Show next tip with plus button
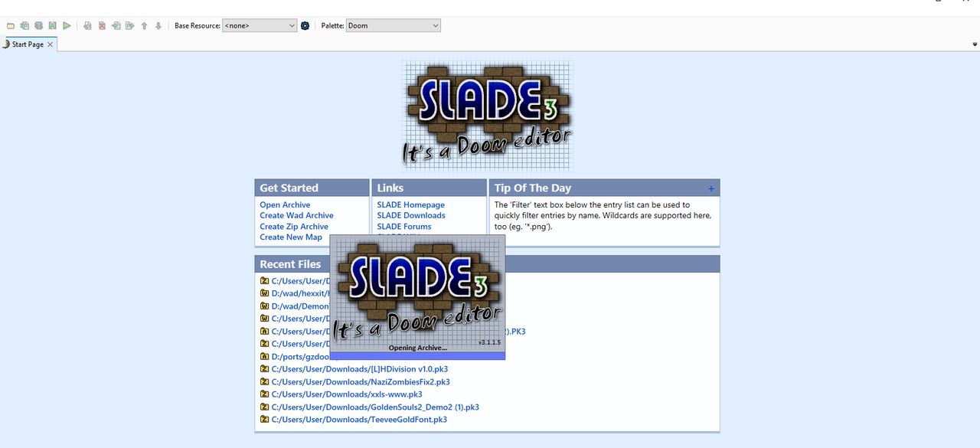The width and height of the screenshot is (980, 448). coord(711,188)
